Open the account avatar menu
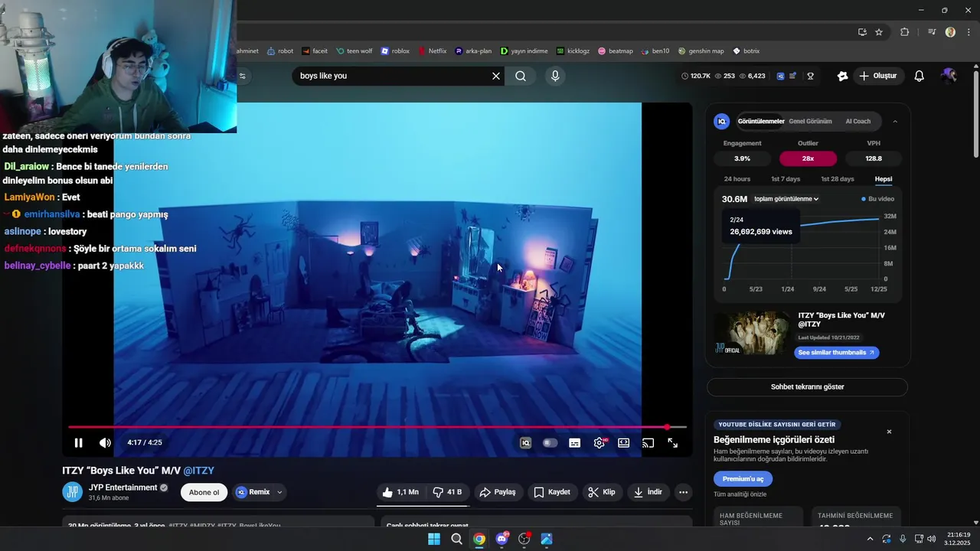Screen dimensions: 980x551 coord(949,76)
